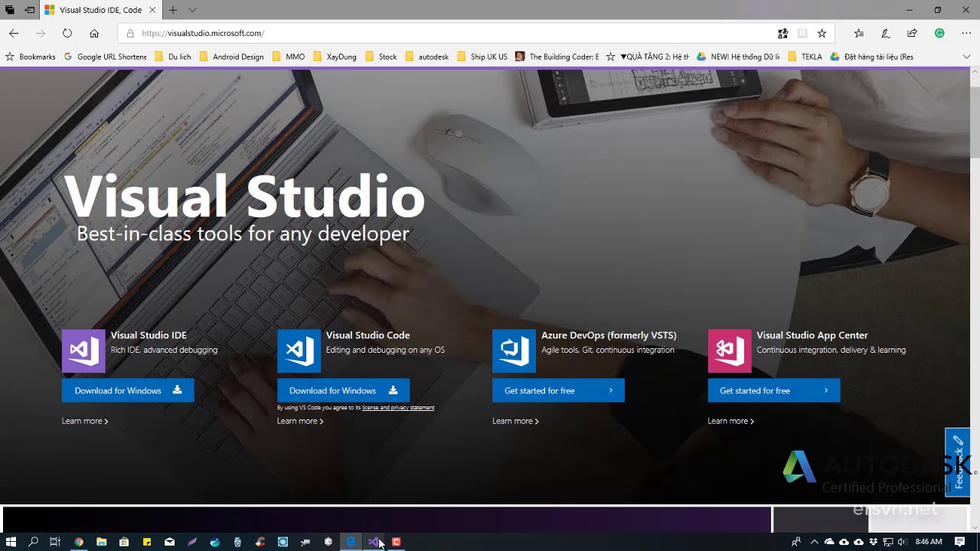Open the Bookmarks favorites item
980x551 pixels.
point(31,57)
